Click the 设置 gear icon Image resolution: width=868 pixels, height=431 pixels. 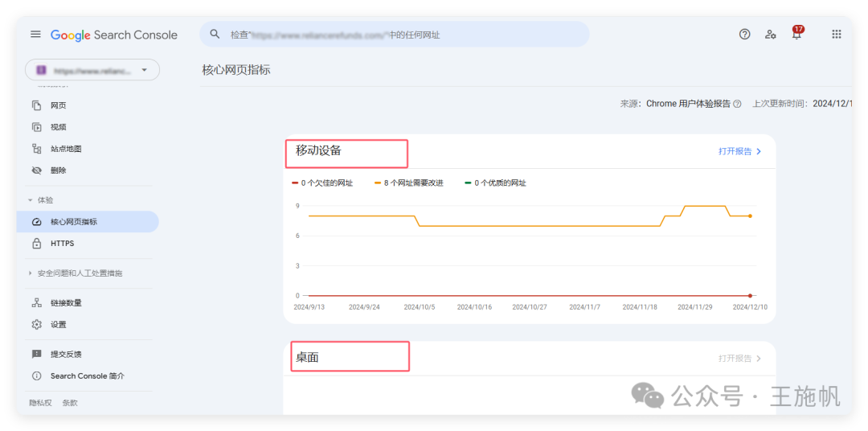pyautogui.click(x=36, y=324)
